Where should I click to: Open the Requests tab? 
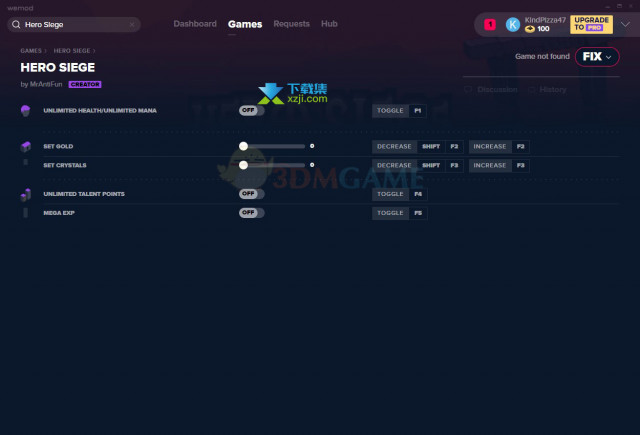pyautogui.click(x=291, y=24)
